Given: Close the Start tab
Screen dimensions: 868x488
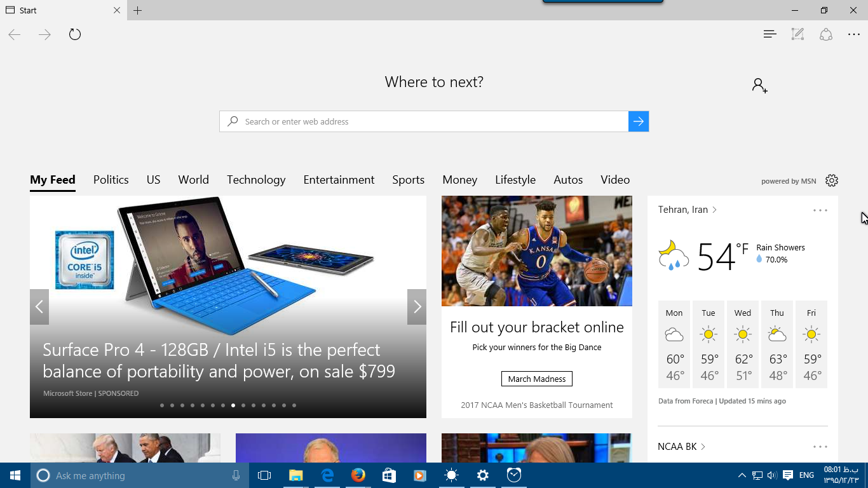Looking at the screenshot, I should click(117, 10).
